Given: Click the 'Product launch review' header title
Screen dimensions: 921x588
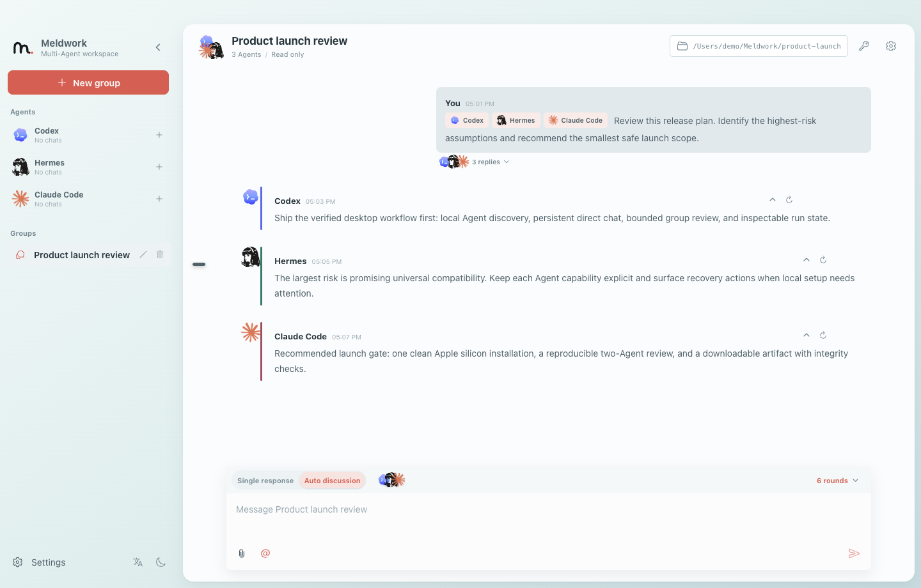Looking at the screenshot, I should click(289, 41).
